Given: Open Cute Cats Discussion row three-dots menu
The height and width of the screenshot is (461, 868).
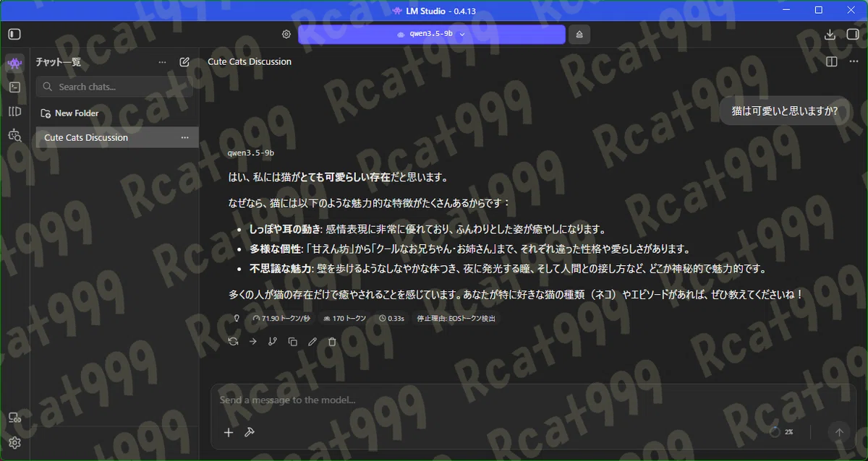Looking at the screenshot, I should pyautogui.click(x=184, y=137).
